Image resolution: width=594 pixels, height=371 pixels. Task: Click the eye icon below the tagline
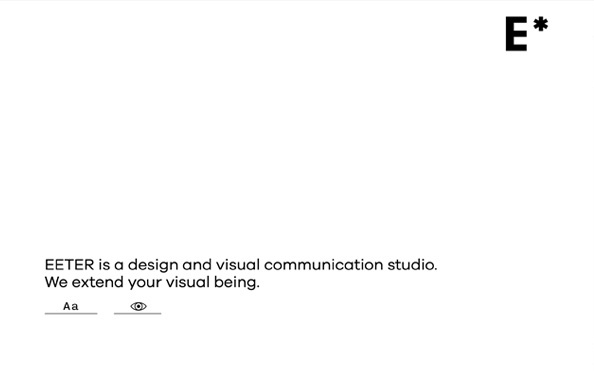138,306
